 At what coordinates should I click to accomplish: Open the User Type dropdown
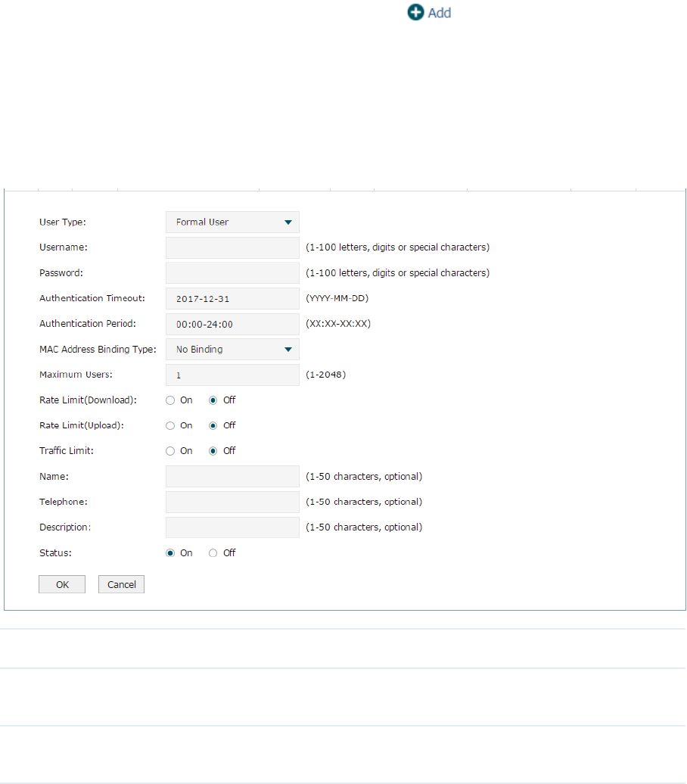coord(232,222)
